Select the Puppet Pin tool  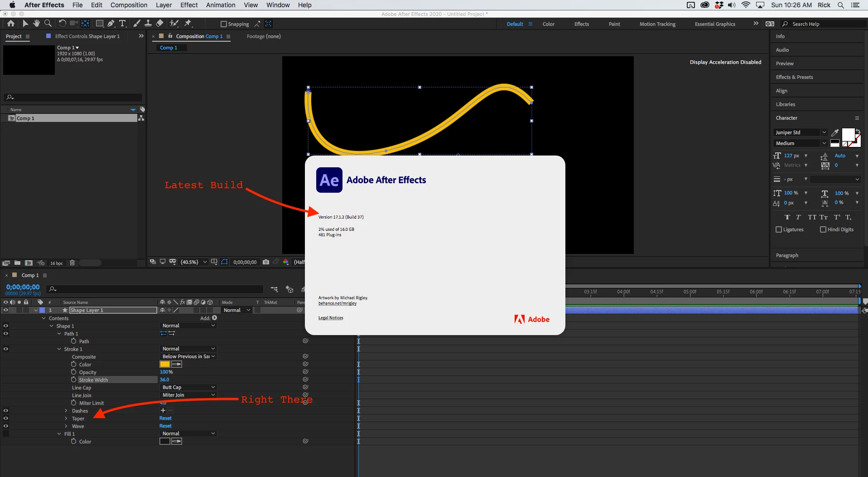(x=188, y=24)
